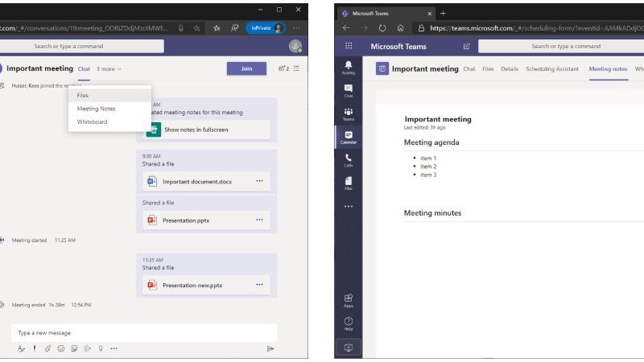Open Calendar in the Teams sidebar
The width and height of the screenshot is (644, 362).
click(349, 137)
